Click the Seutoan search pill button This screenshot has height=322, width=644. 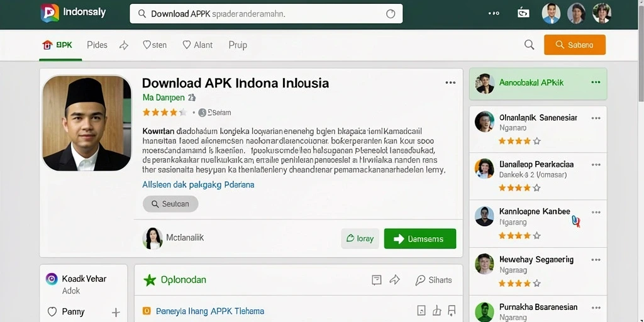click(x=170, y=204)
